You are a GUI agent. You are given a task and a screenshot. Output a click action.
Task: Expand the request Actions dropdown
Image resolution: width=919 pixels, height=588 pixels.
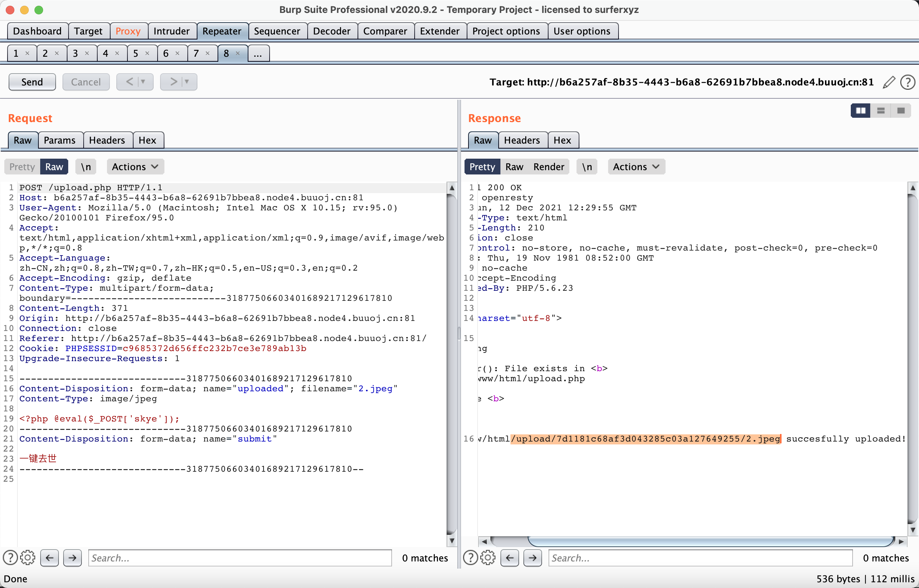[135, 167]
